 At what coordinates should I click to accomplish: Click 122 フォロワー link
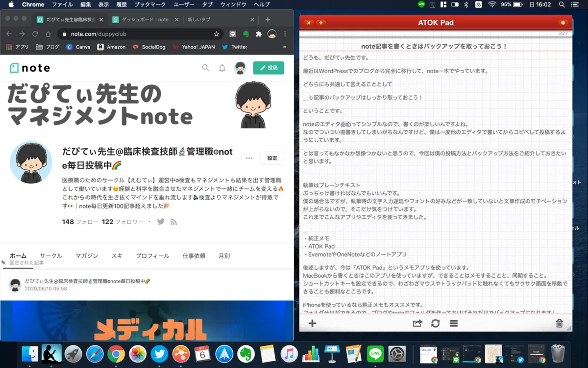[123, 222]
